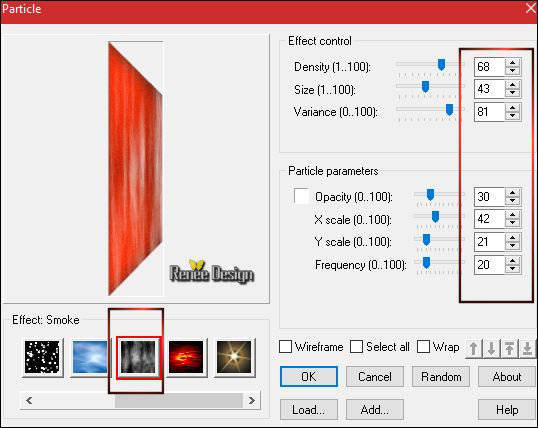The width and height of the screenshot is (538, 428).
Task: Select the golden star sparkle effect thumbnail
Action: [234, 357]
